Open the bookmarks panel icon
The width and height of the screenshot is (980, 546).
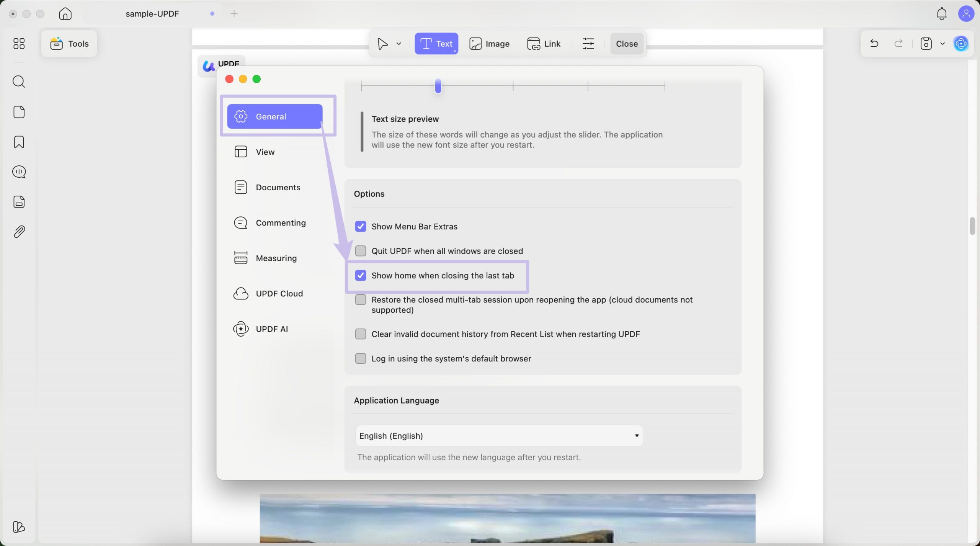point(19,142)
